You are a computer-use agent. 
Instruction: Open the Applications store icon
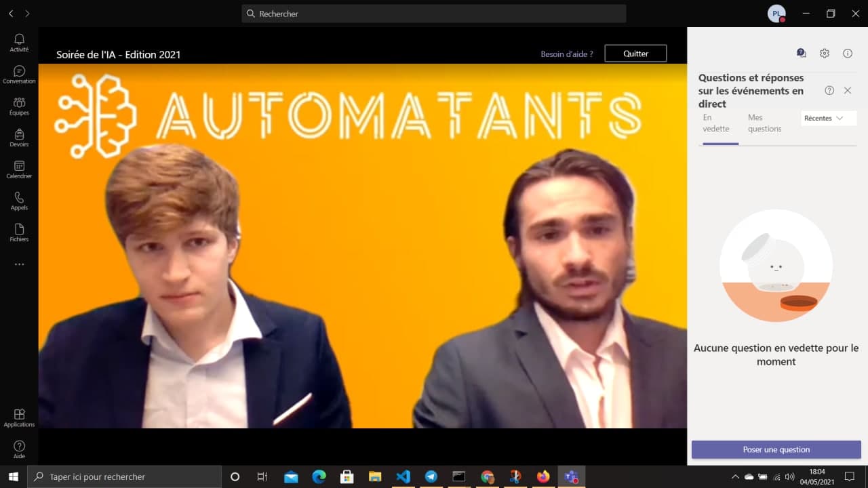[x=19, y=418]
